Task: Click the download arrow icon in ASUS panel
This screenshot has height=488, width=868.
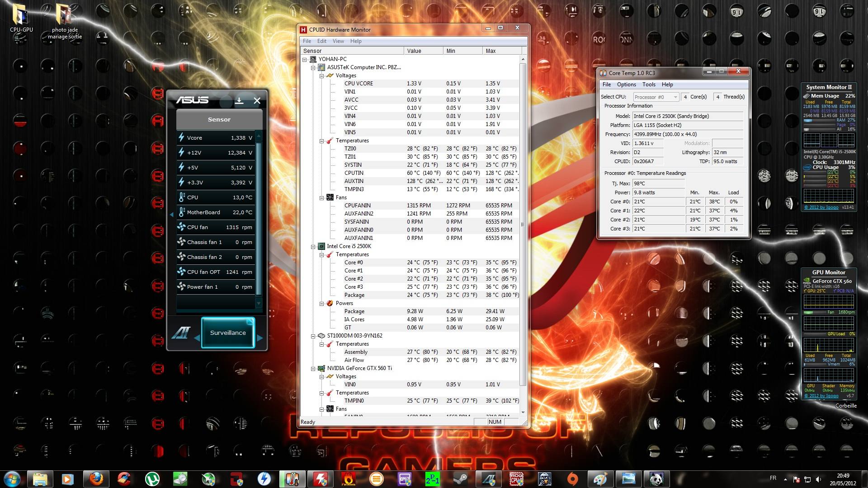Action: tap(239, 101)
